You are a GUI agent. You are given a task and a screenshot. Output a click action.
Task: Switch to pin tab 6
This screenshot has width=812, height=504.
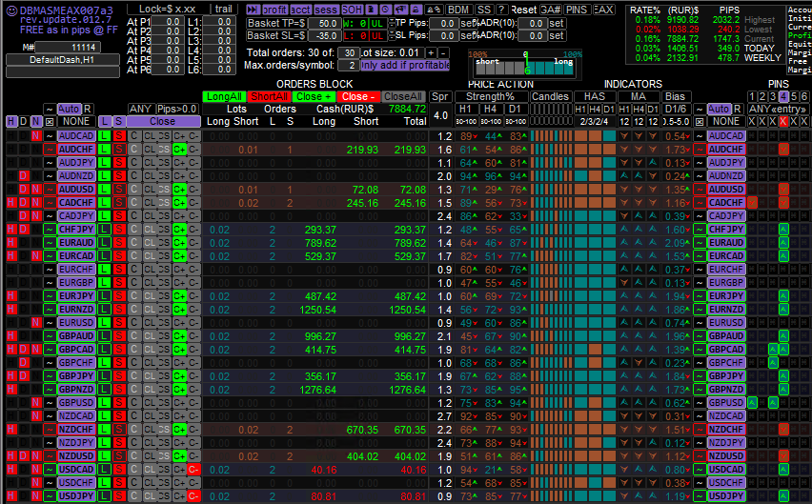(804, 96)
